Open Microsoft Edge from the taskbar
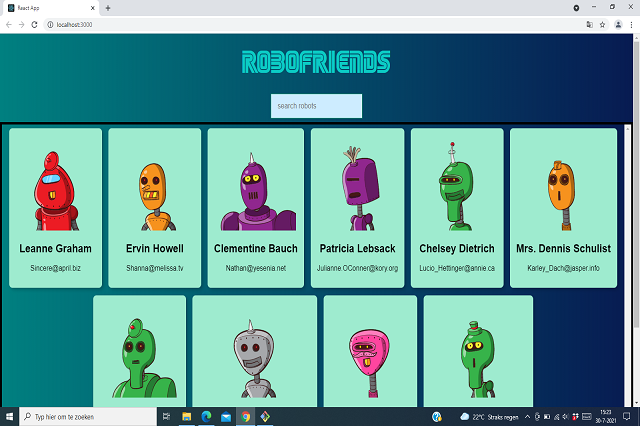Screen dimensions: 640x426 coord(206,417)
